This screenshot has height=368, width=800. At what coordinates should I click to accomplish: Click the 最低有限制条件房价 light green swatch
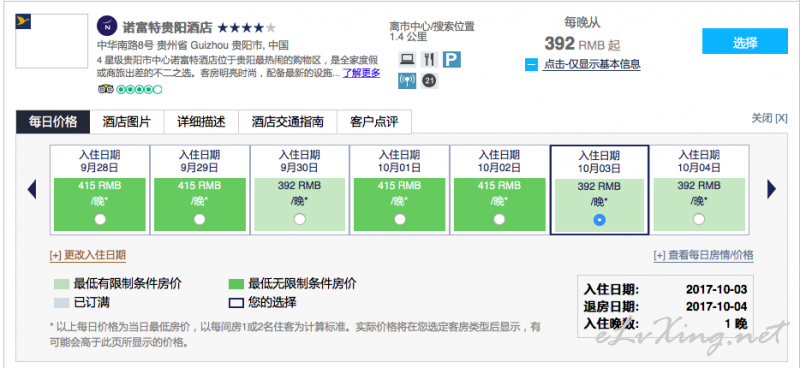click(x=61, y=284)
